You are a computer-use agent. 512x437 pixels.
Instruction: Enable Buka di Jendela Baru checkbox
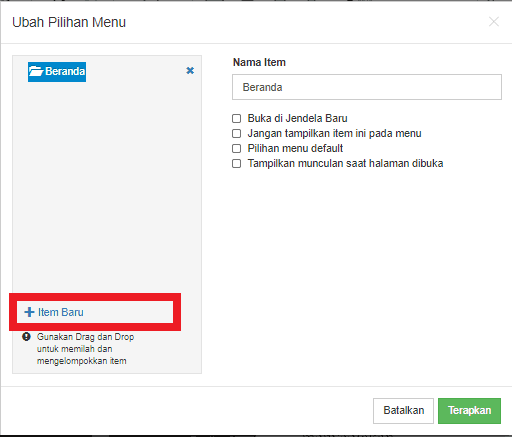(x=236, y=118)
